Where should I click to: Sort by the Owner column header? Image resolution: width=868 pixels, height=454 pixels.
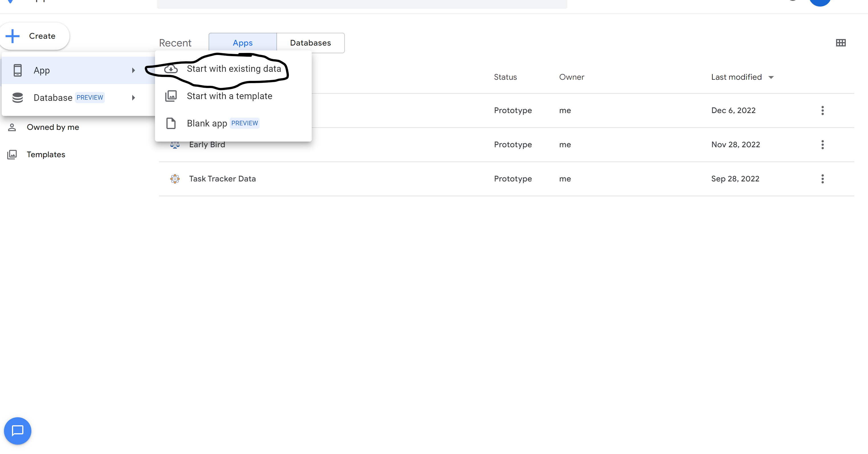coord(571,77)
